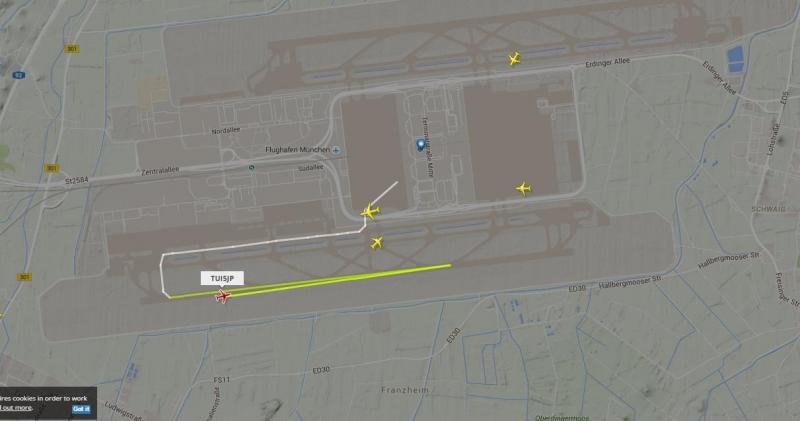This screenshot has width=800, height=421.
Task: Click the Franzheim place name
Action: coord(405,390)
